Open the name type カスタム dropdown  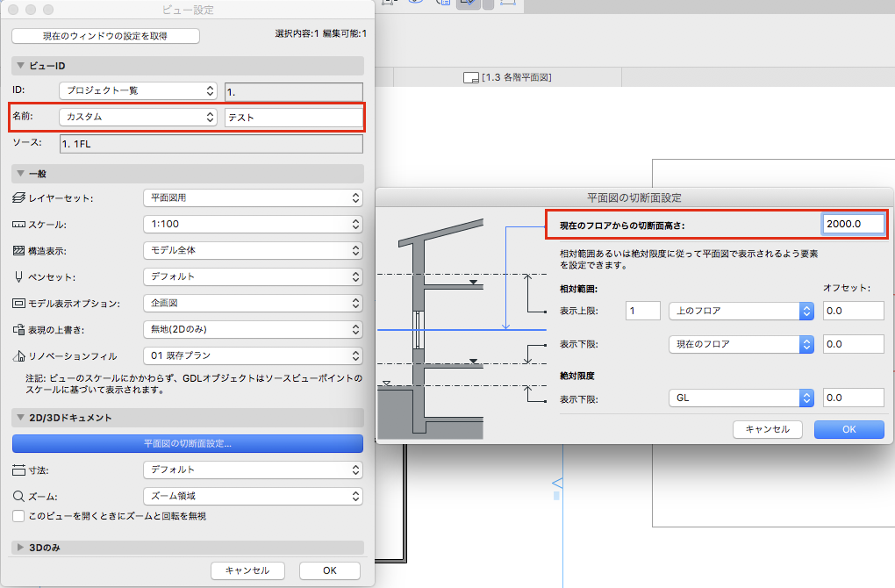(x=138, y=117)
